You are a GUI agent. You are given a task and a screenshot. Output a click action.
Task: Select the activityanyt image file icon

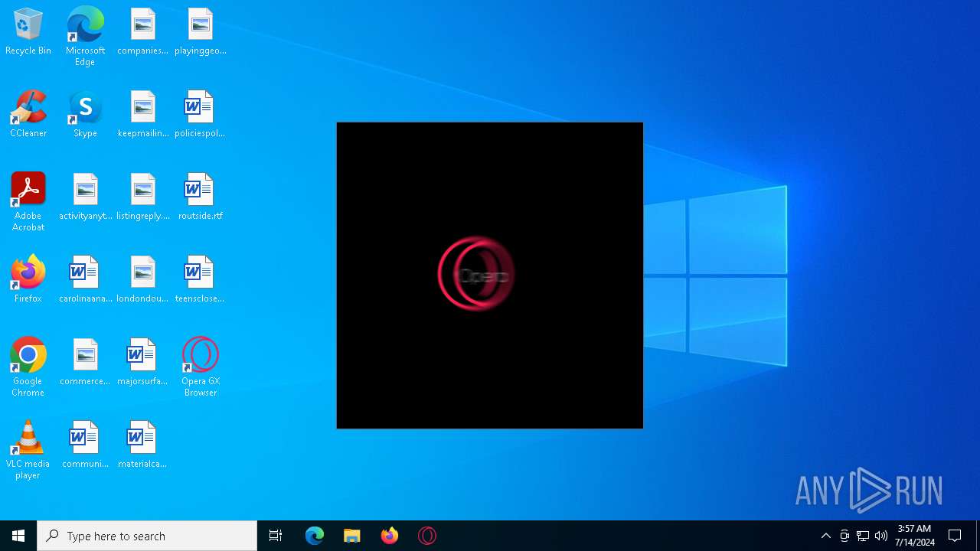click(x=85, y=197)
